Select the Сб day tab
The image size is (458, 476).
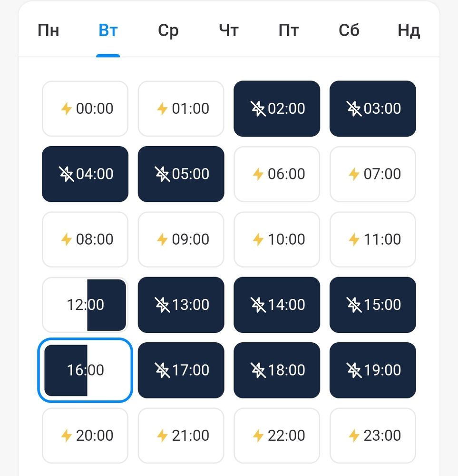[349, 31]
